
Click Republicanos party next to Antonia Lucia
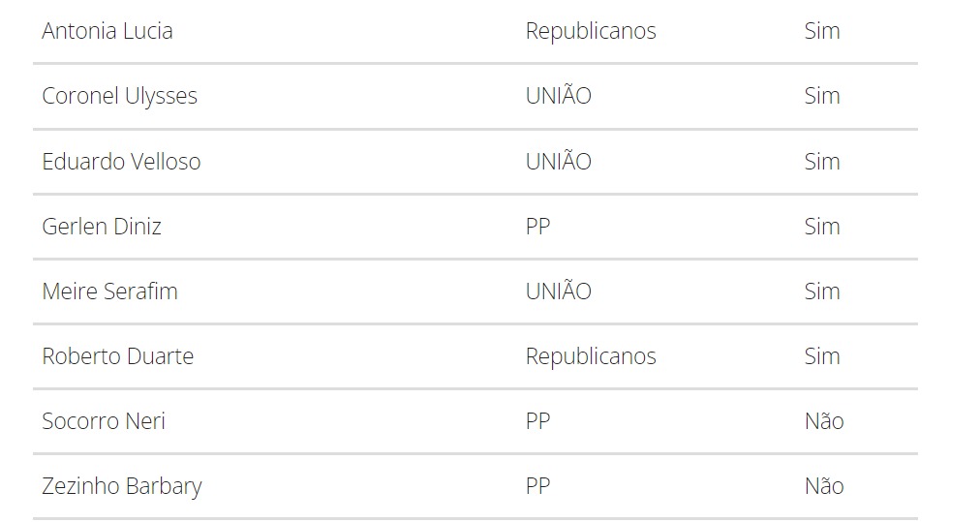591,31
